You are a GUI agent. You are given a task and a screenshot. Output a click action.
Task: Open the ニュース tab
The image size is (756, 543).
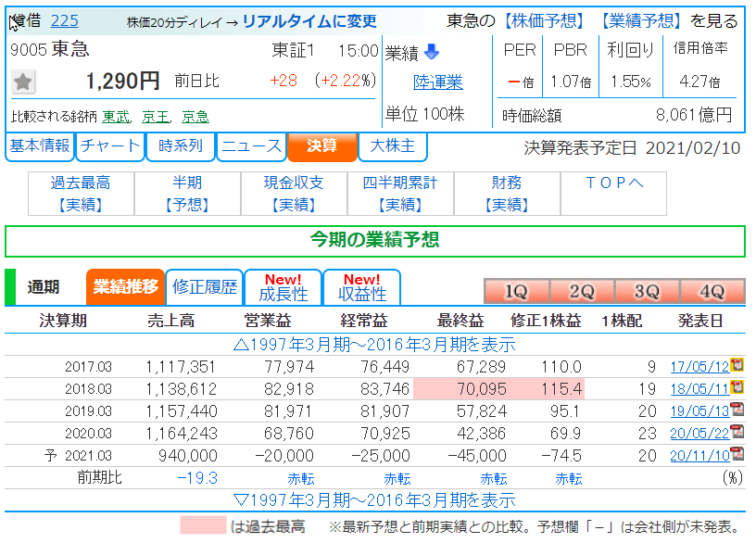[251, 146]
